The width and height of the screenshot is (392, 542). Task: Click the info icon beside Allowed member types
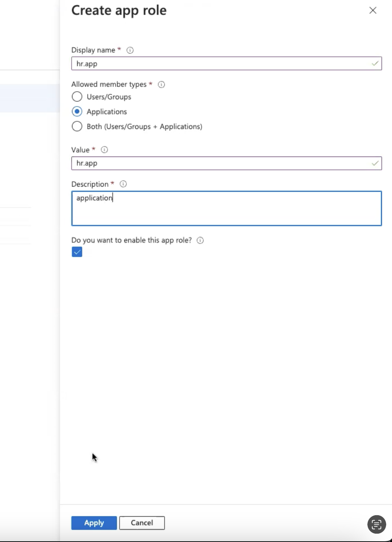click(x=161, y=84)
